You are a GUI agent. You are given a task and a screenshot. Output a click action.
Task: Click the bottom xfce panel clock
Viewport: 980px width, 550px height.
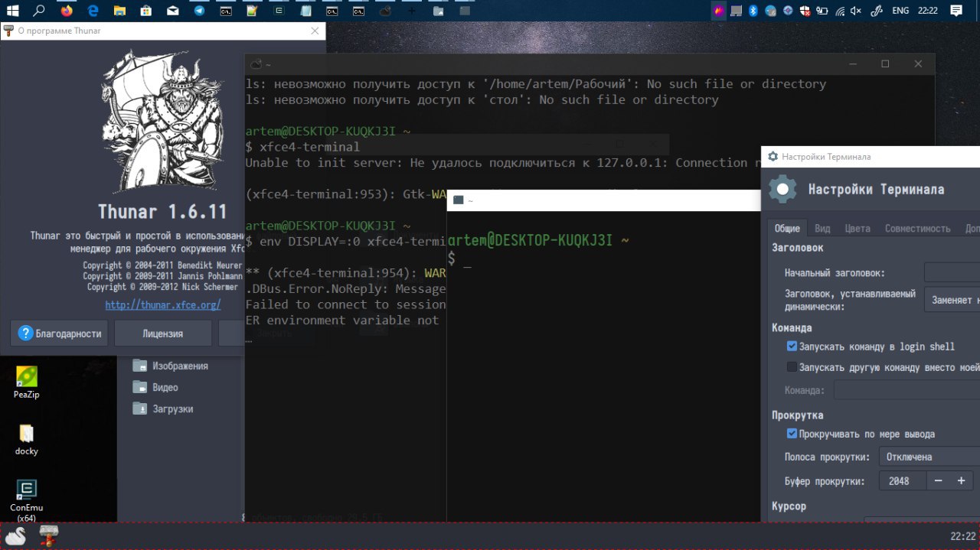pyautogui.click(x=962, y=536)
